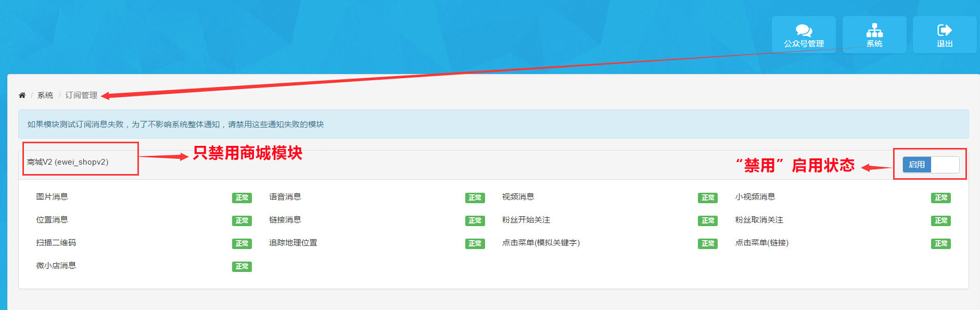Image resolution: width=980 pixels, height=310 pixels.
Task: Click the home icon in breadcrumb
Action: click(x=22, y=95)
